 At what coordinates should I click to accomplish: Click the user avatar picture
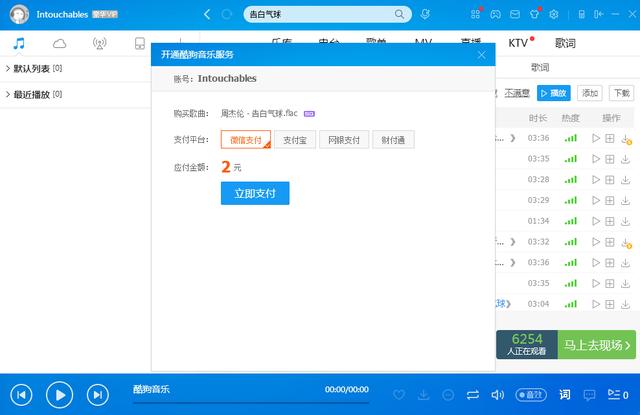tap(19, 14)
